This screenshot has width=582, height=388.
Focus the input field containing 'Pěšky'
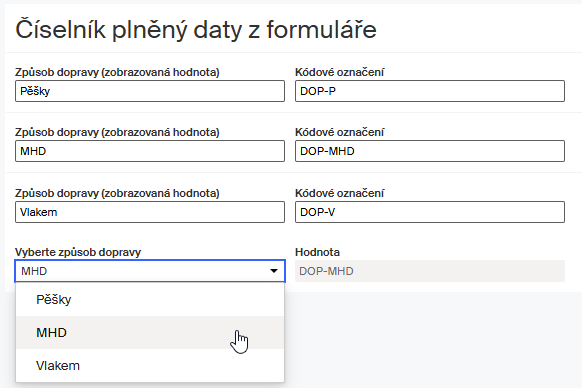point(150,91)
